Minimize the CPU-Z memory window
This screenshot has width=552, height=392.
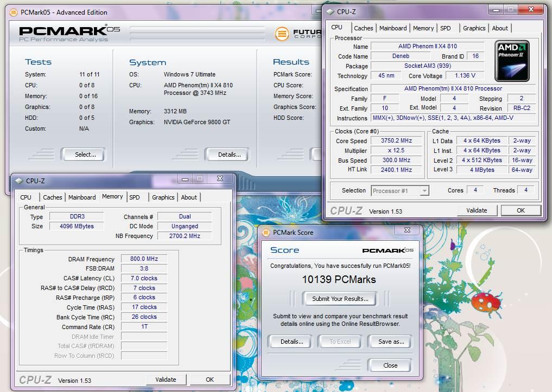tap(185, 179)
